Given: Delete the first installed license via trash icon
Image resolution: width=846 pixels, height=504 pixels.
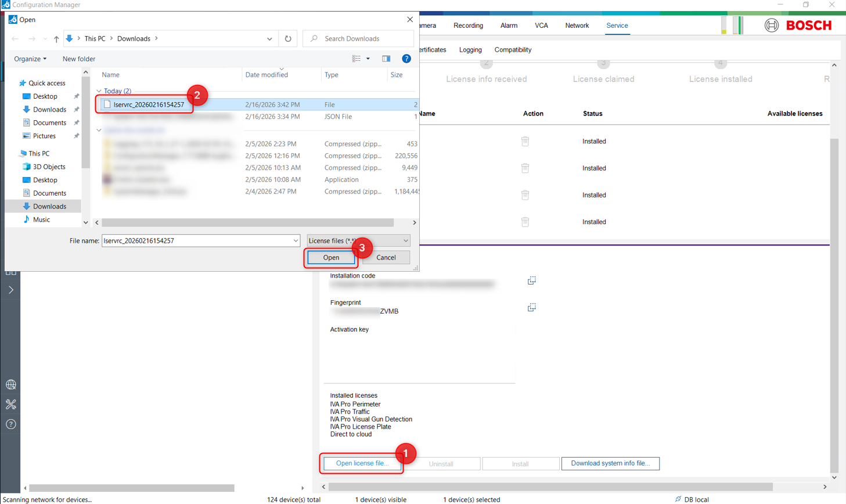Looking at the screenshot, I should point(525,141).
